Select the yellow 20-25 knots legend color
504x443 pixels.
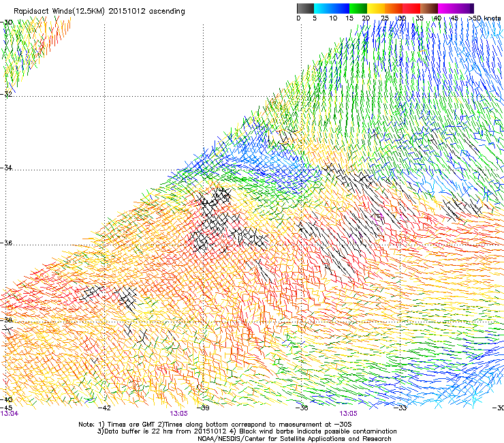376,8
